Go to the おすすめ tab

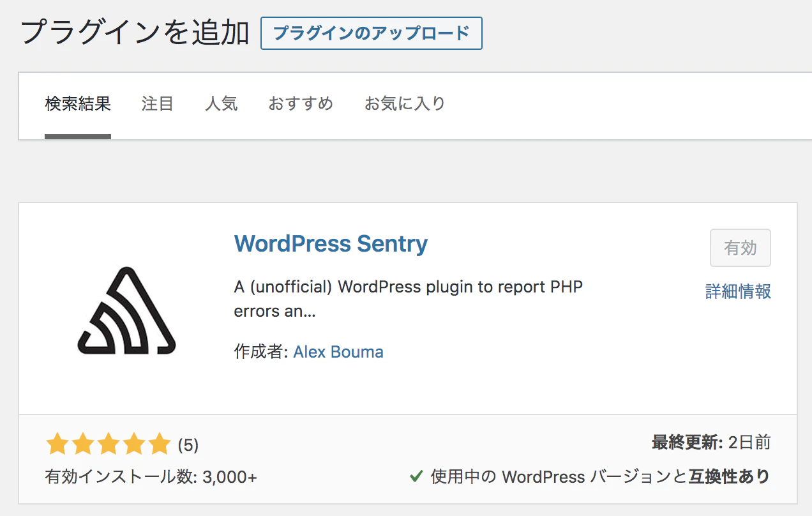click(x=301, y=103)
